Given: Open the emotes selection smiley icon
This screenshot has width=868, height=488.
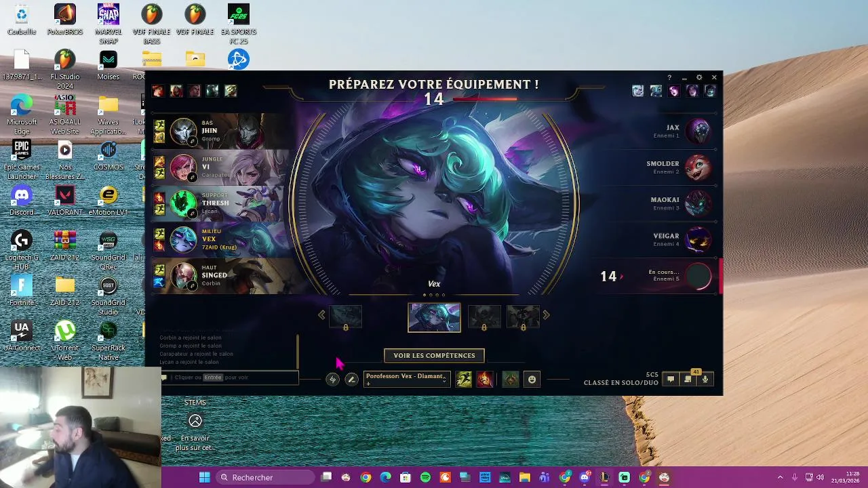Looking at the screenshot, I should [532, 380].
